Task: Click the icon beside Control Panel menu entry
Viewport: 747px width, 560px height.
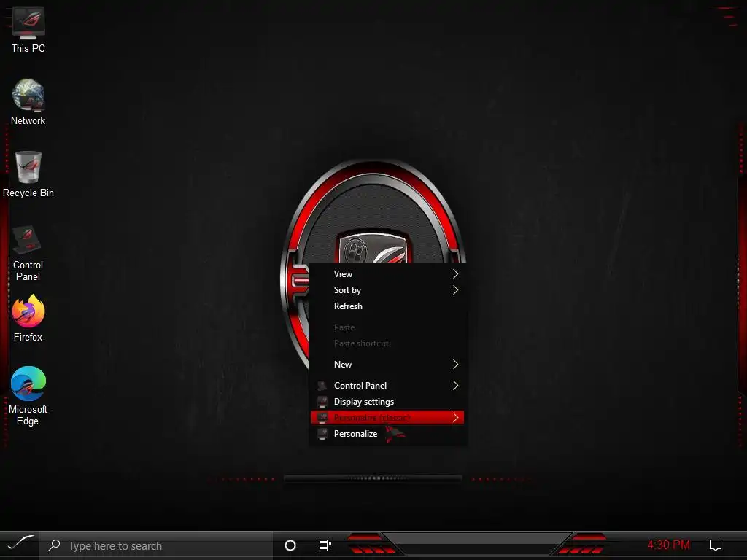Action: [x=322, y=385]
